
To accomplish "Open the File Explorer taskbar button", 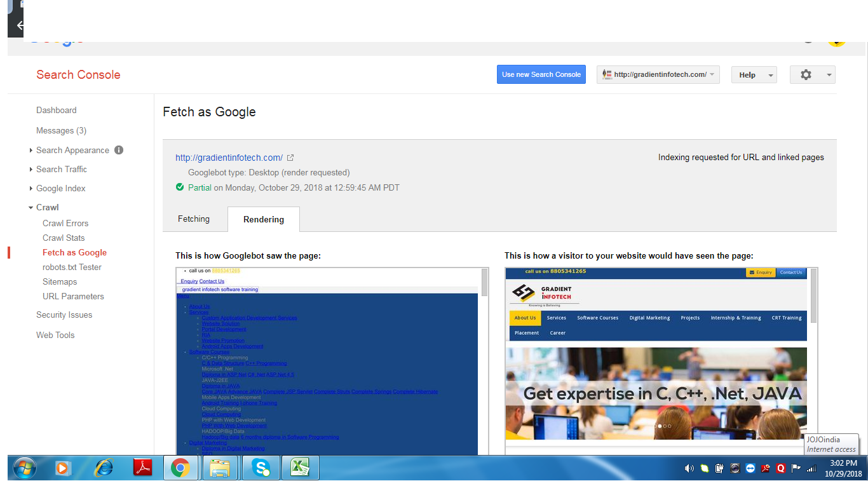I will tap(220, 468).
